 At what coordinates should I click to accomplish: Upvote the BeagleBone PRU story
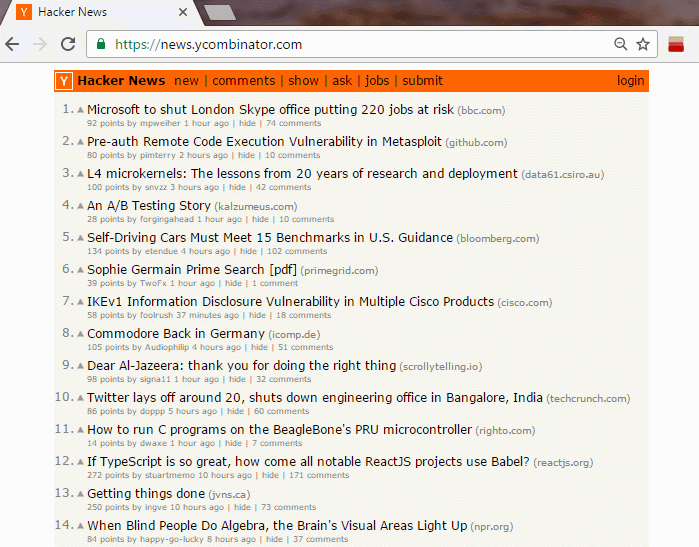80,430
